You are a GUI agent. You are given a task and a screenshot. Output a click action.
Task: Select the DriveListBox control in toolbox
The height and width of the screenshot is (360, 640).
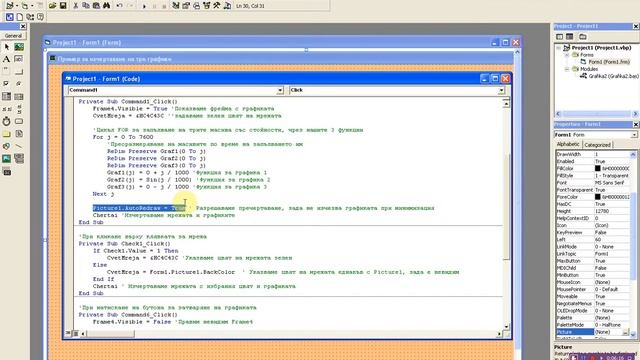click(x=19, y=121)
